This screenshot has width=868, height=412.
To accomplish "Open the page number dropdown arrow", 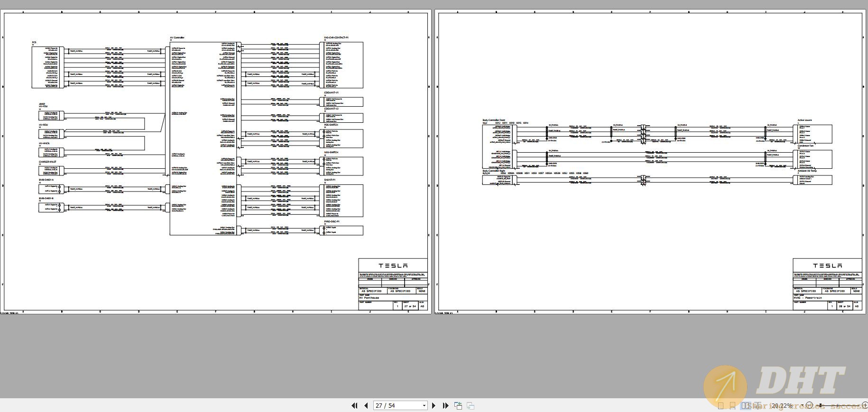I will tap(424, 405).
